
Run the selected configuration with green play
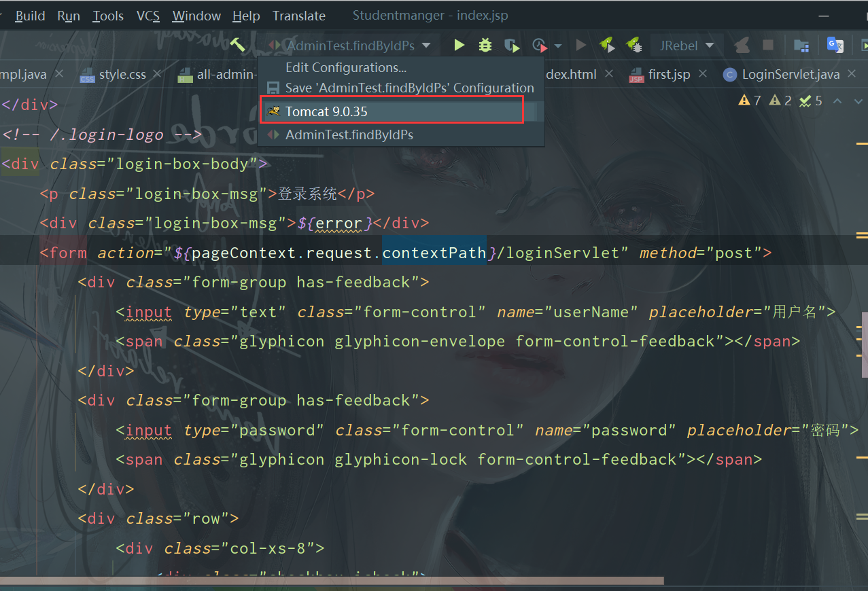(459, 45)
